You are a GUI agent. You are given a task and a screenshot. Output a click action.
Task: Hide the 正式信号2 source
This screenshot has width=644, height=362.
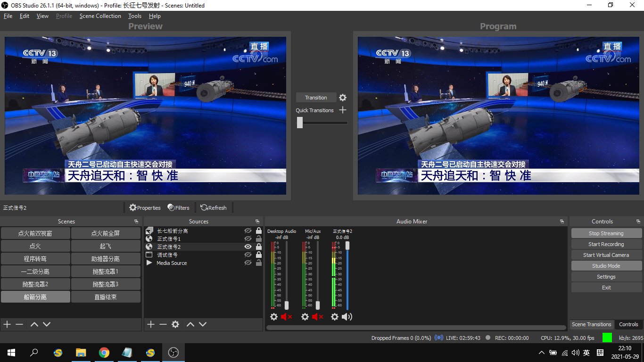(248, 247)
